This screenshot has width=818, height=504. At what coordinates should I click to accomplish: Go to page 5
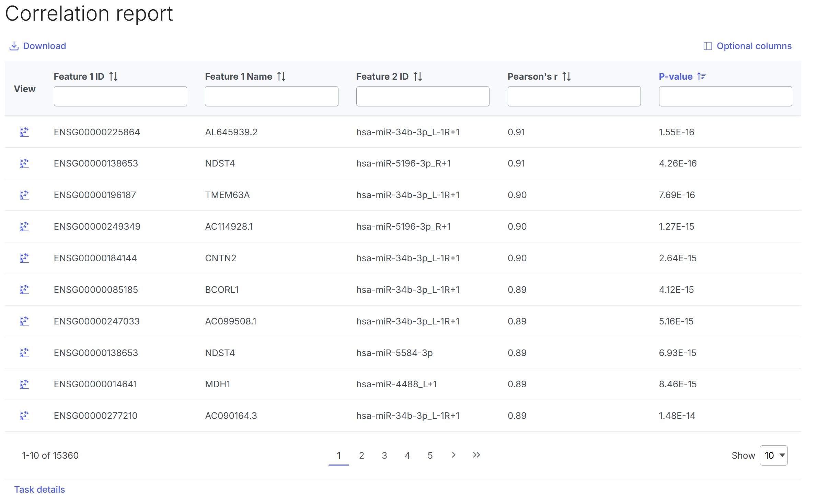pyautogui.click(x=430, y=456)
